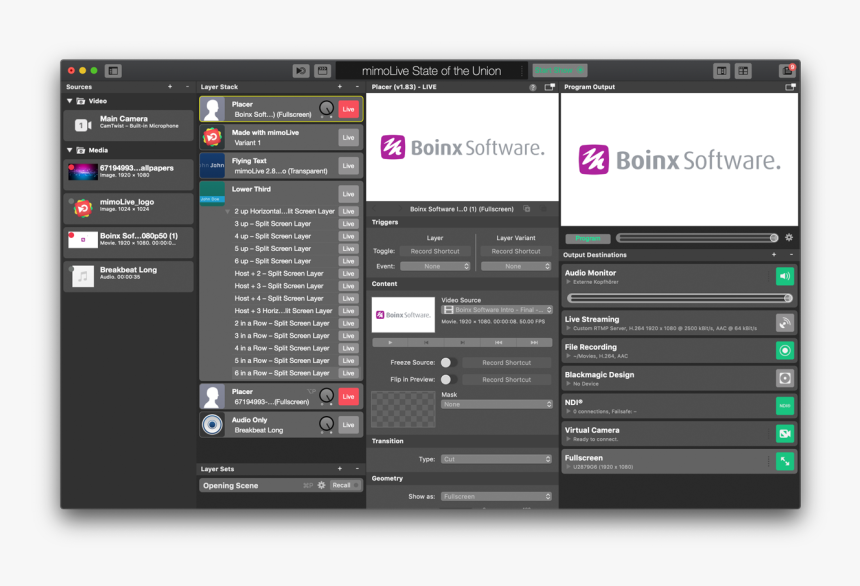
Task: Open the Layer Variant Event dropdown
Action: [x=516, y=266]
